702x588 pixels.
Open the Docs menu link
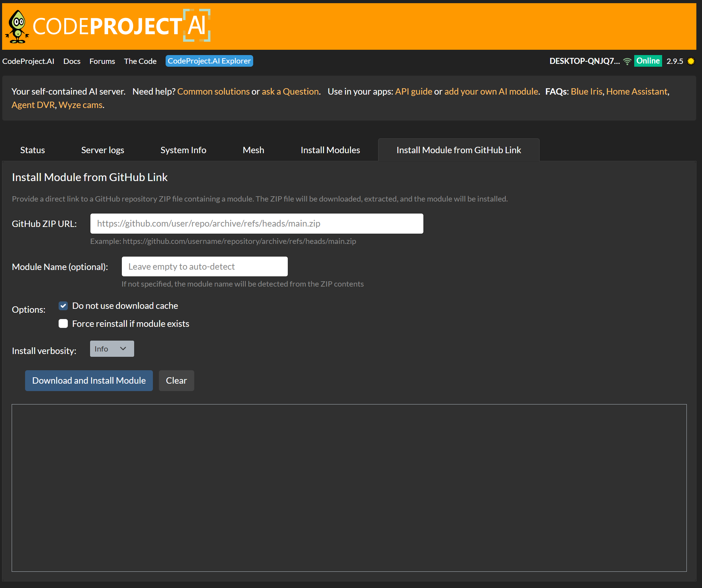coord(72,61)
